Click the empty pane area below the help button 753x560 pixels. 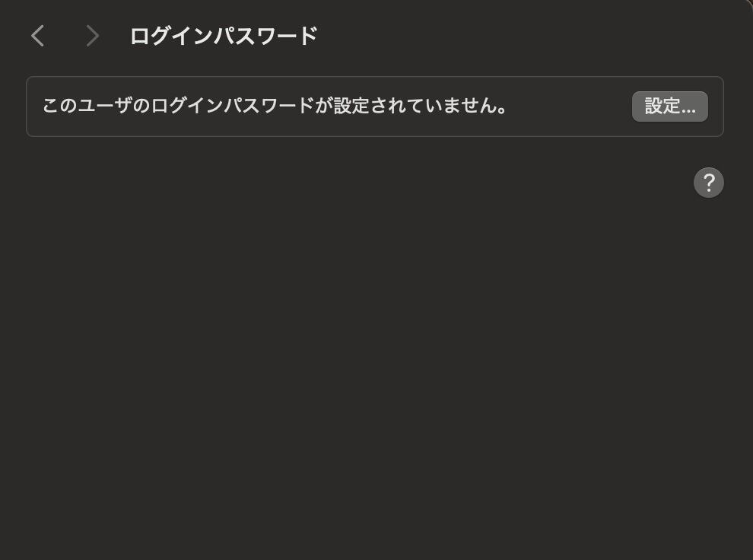pyautogui.click(x=374, y=374)
